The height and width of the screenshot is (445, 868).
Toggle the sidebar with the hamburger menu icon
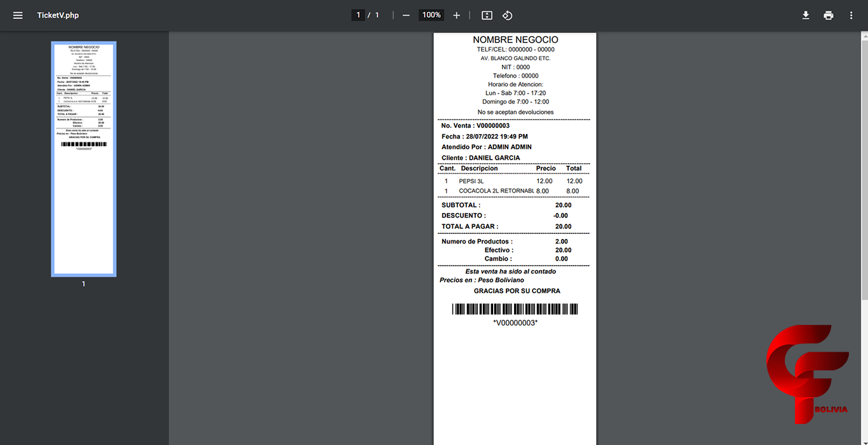point(18,15)
